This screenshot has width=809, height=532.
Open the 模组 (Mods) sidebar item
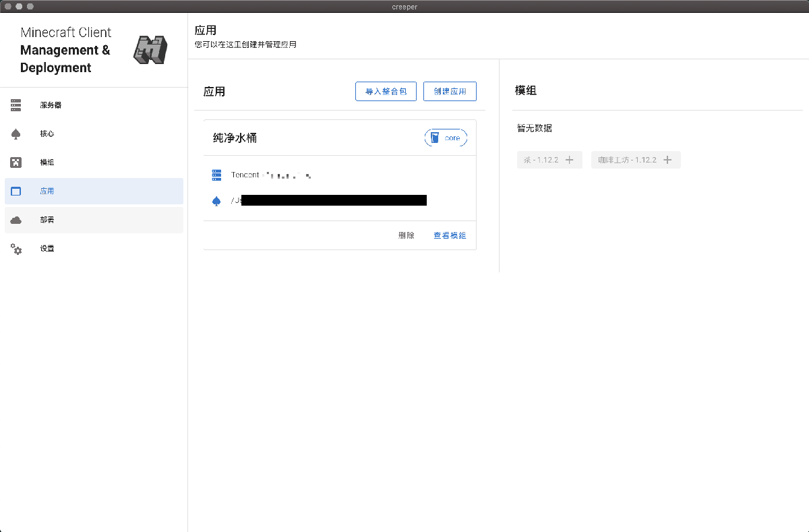94,162
